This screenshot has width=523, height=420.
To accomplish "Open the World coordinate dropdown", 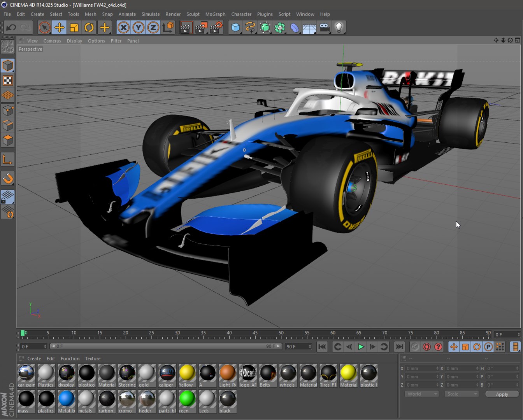I will 422,394.
